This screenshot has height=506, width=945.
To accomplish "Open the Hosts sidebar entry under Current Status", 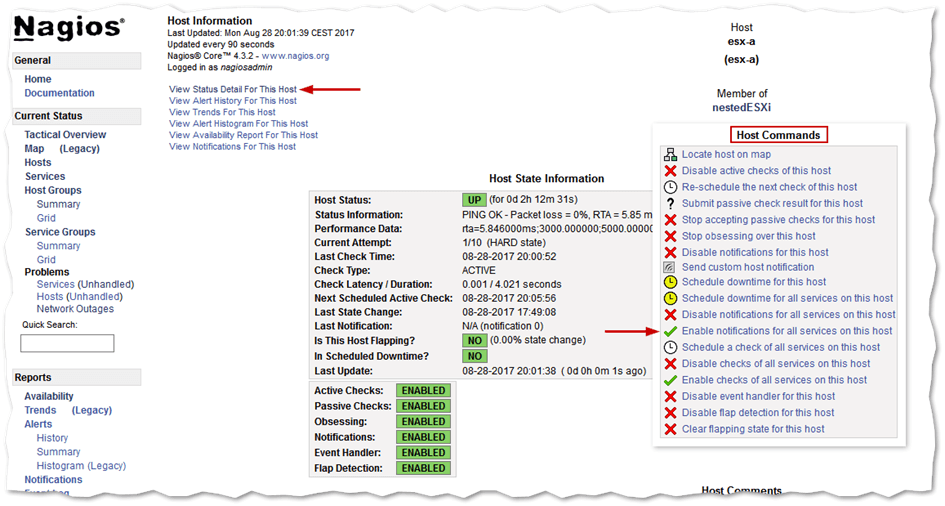I will (x=38, y=162).
